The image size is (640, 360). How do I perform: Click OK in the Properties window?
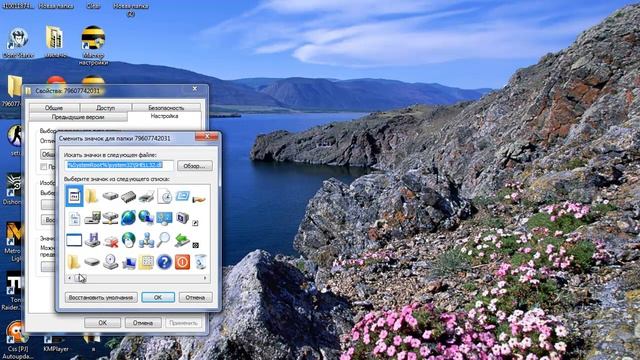pos(102,322)
